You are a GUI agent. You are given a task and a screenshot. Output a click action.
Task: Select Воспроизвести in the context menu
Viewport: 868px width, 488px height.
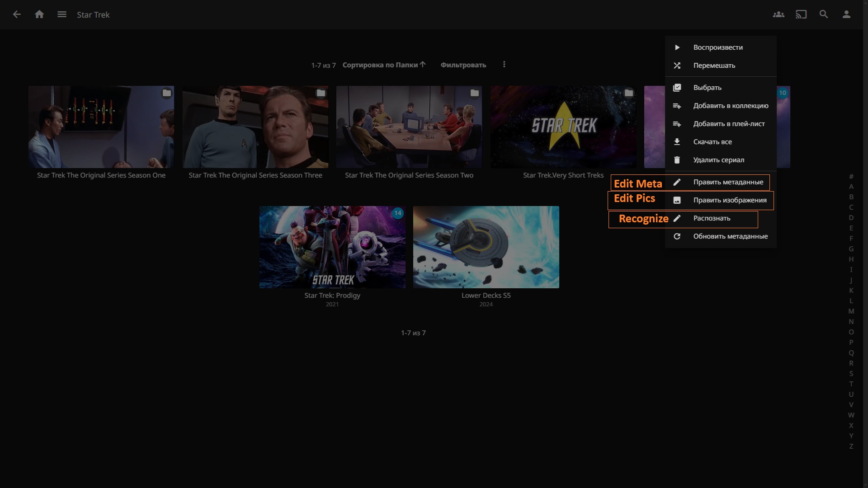717,47
